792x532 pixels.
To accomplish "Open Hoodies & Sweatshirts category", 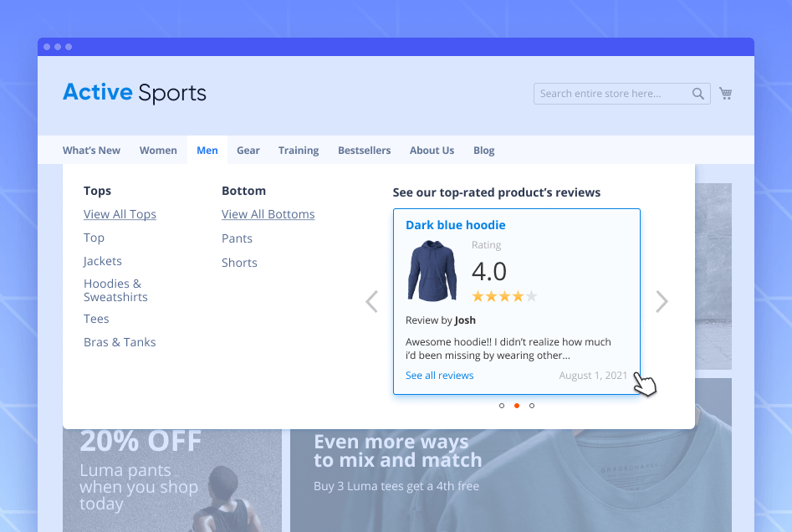I will pos(115,290).
